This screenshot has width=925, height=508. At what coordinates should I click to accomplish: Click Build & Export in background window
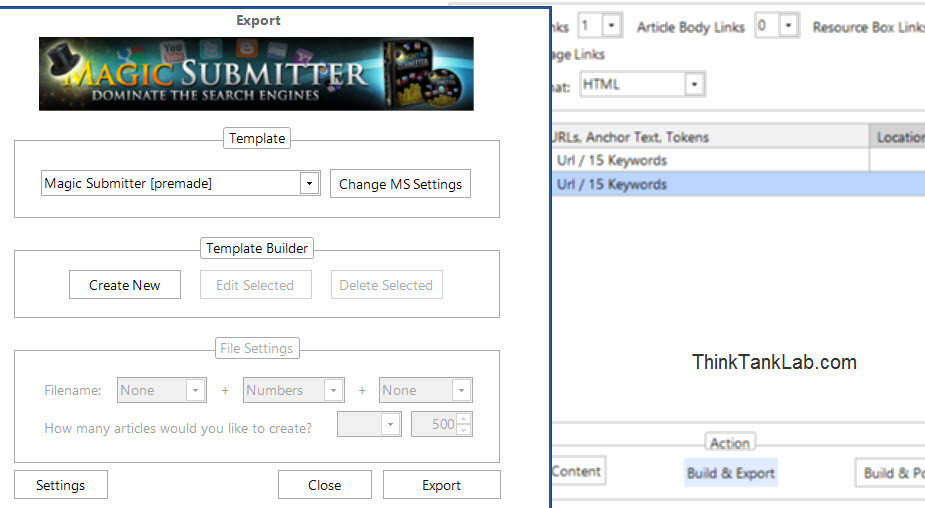click(x=731, y=473)
